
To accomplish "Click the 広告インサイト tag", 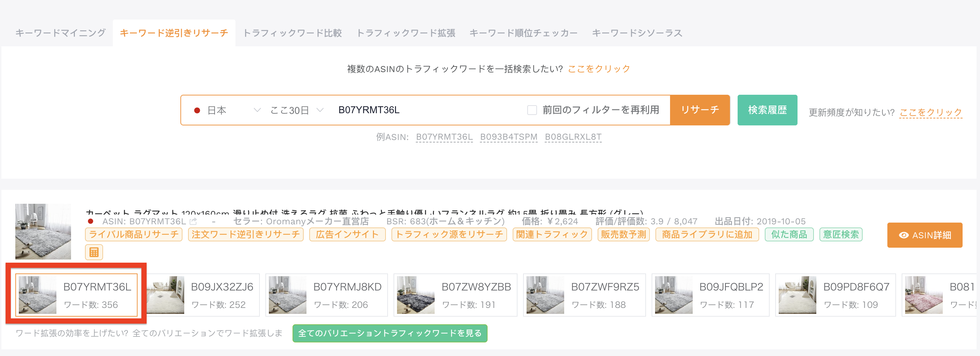I will 347,234.
